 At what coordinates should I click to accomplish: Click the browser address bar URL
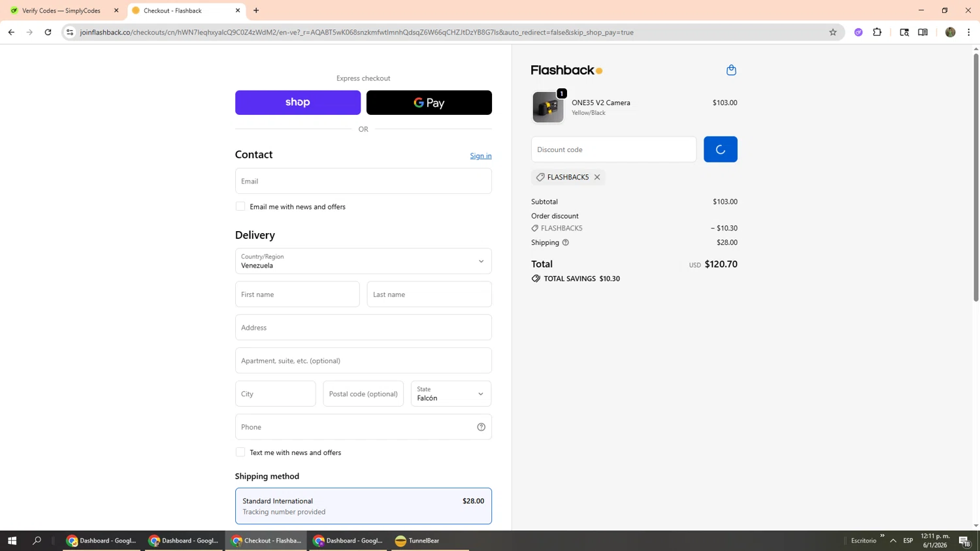tap(357, 32)
